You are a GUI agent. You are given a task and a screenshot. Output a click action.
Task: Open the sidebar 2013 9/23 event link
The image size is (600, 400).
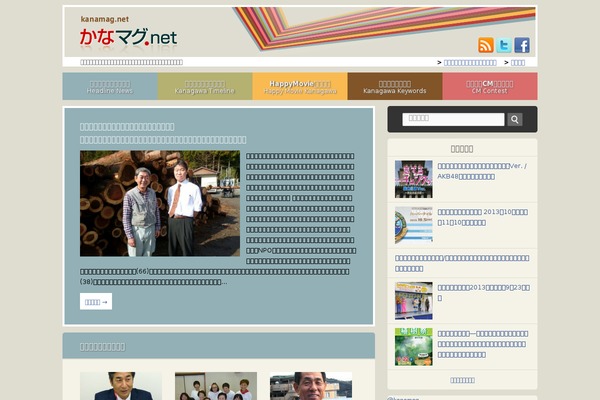pyautogui.click(x=484, y=292)
